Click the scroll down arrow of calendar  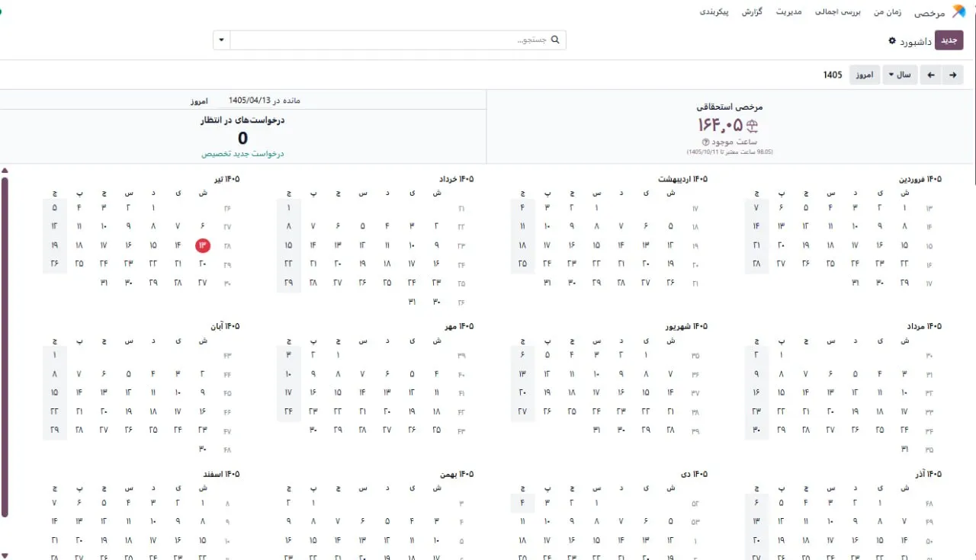(5, 555)
